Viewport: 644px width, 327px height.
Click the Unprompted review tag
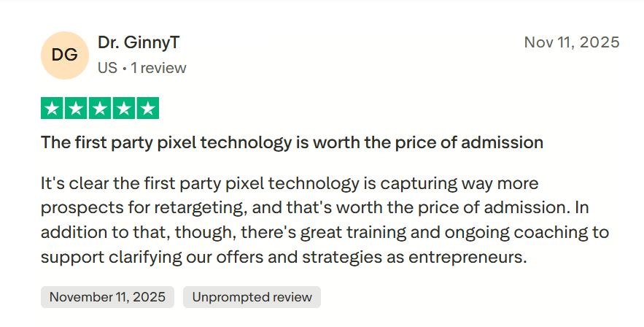click(x=252, y=297)
